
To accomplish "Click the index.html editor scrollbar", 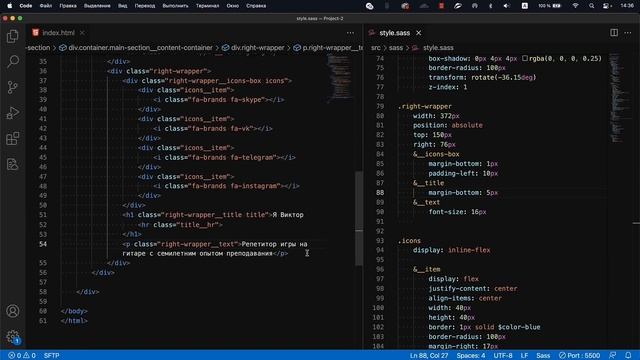I will tap(359, 218).
